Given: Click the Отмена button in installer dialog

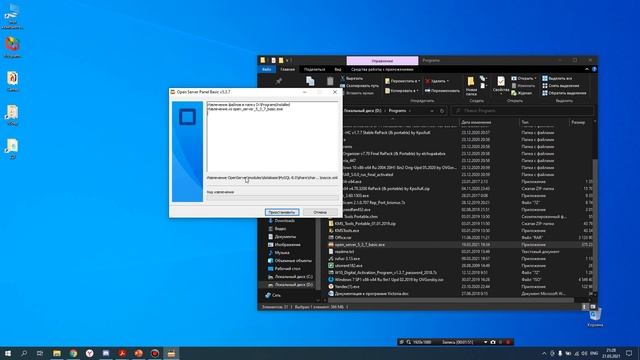Looking at the screenshot, I should coord(320,212).
